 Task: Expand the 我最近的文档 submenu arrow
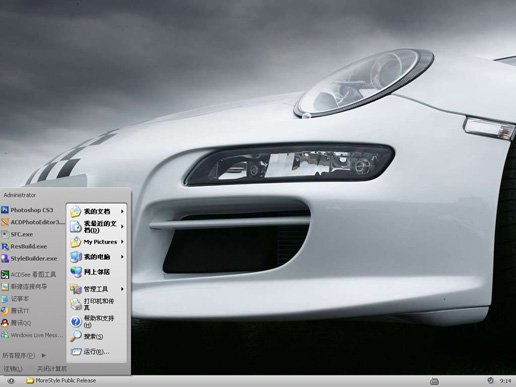(x=122, y=226)
